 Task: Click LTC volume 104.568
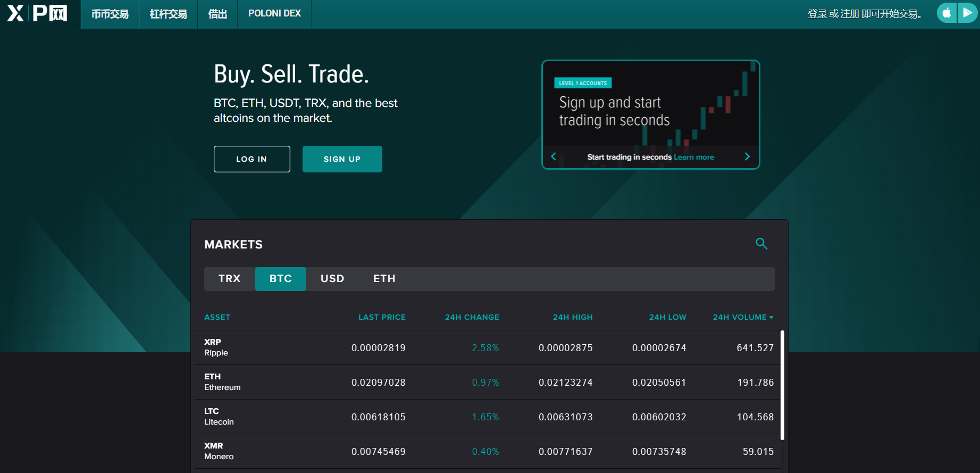click(755, 417)
